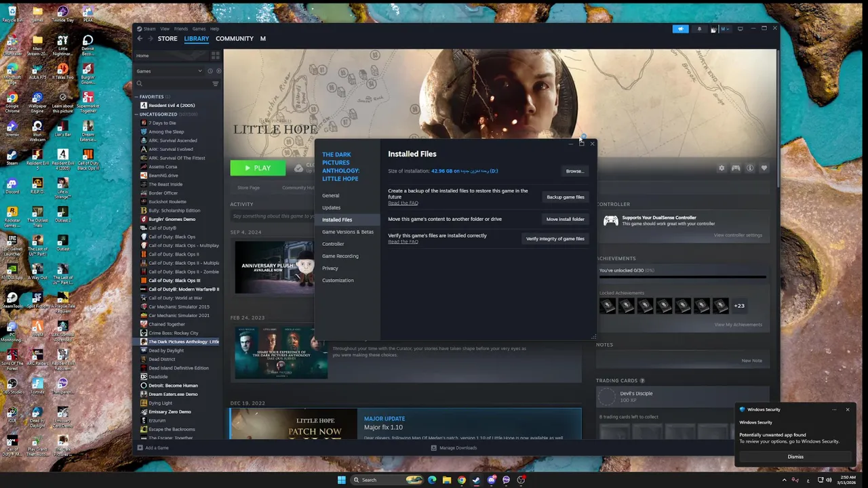The width and height of the screenshot is (868, 488).
Task: Collapse the UNCATEGORIZED category
Action: point(136,115)
